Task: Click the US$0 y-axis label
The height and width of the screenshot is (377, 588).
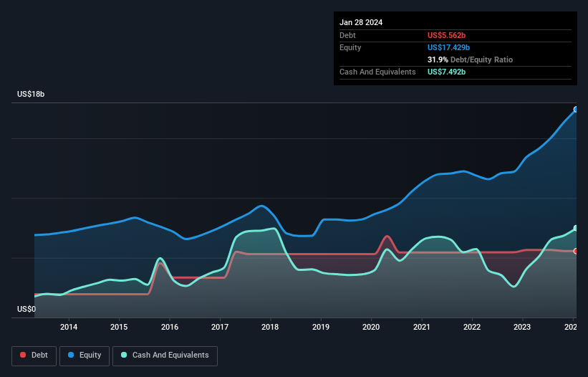Action: [26, 309]
